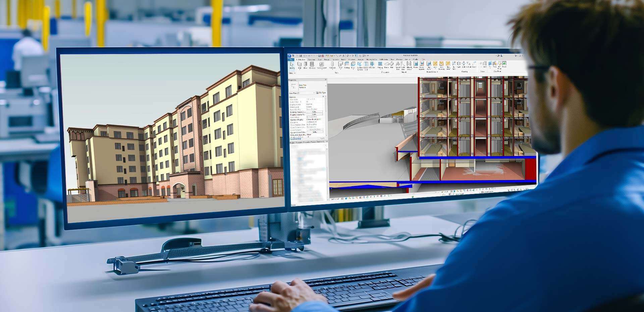Open the Properties help link

click(x=295, y=139)
